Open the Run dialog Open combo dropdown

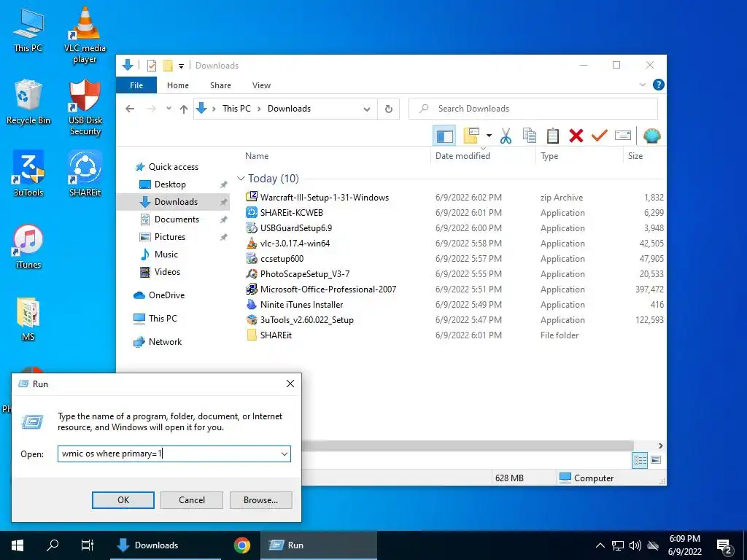285,454
